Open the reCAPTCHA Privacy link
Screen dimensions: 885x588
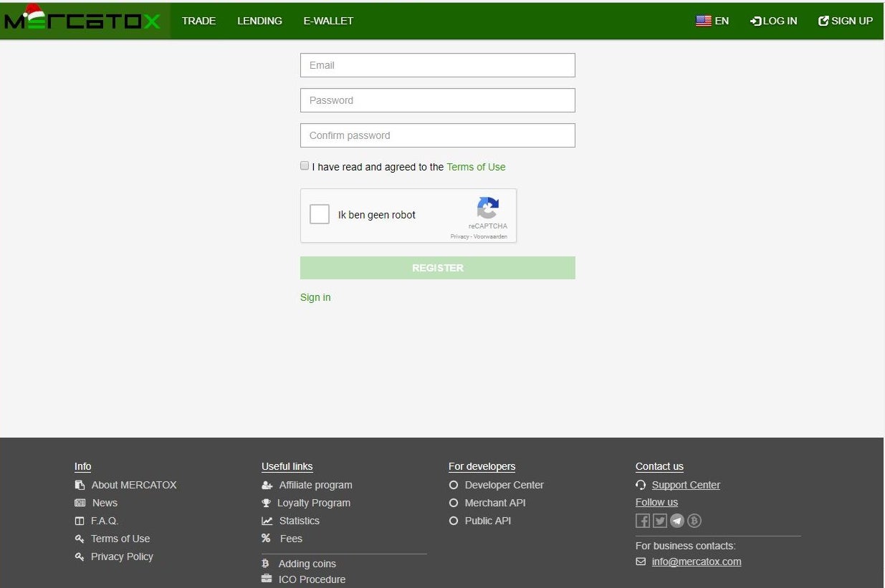[459, 236]
